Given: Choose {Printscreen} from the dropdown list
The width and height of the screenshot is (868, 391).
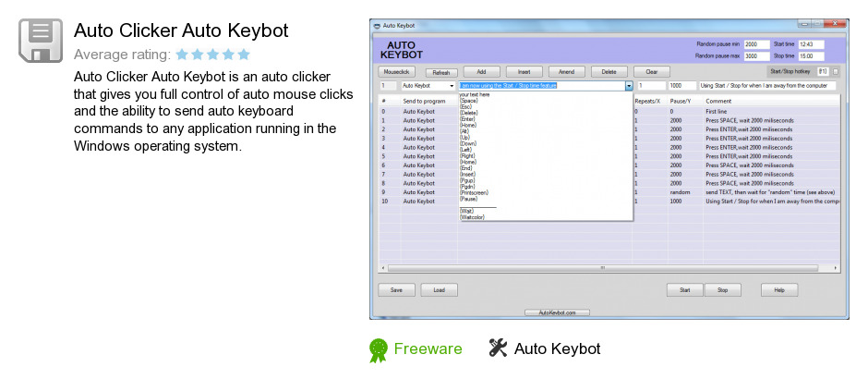Looking at the screenshot, I should point(474,193).
